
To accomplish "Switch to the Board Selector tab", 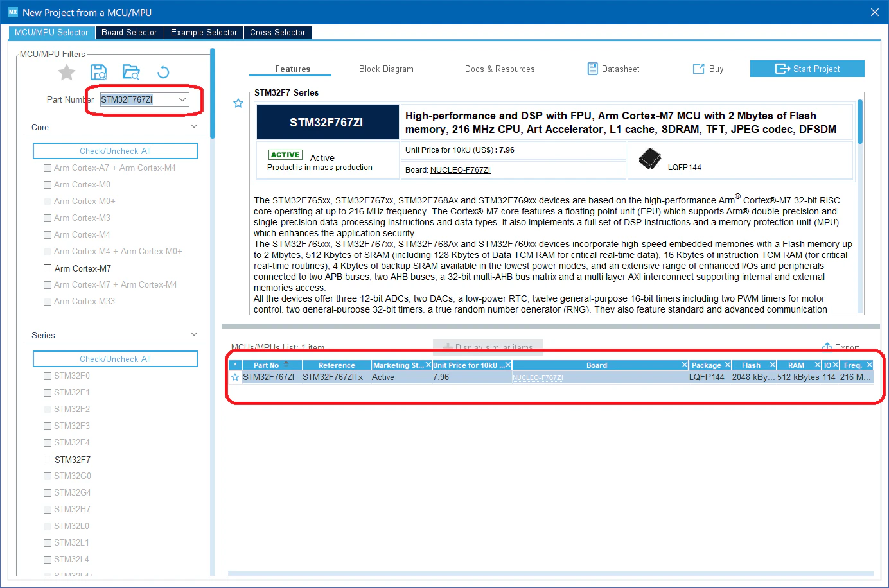I will pyautogui.click(x=129, y=33).
